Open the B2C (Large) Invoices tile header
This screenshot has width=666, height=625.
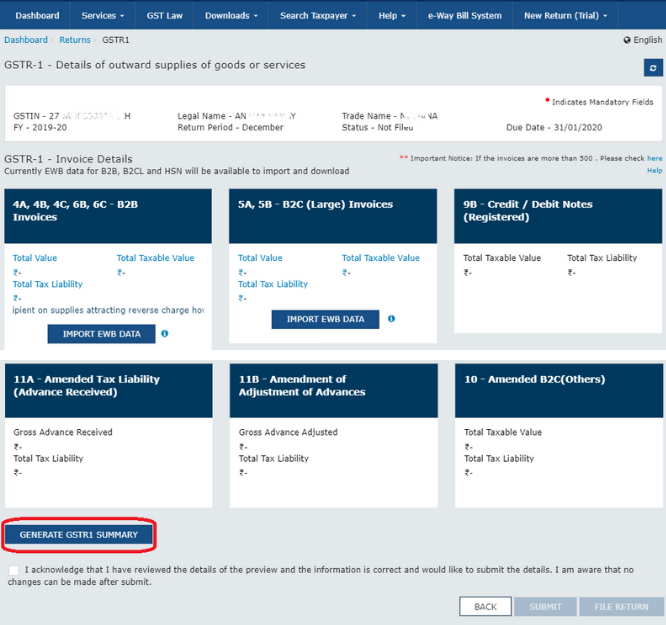tap(333, 216)
